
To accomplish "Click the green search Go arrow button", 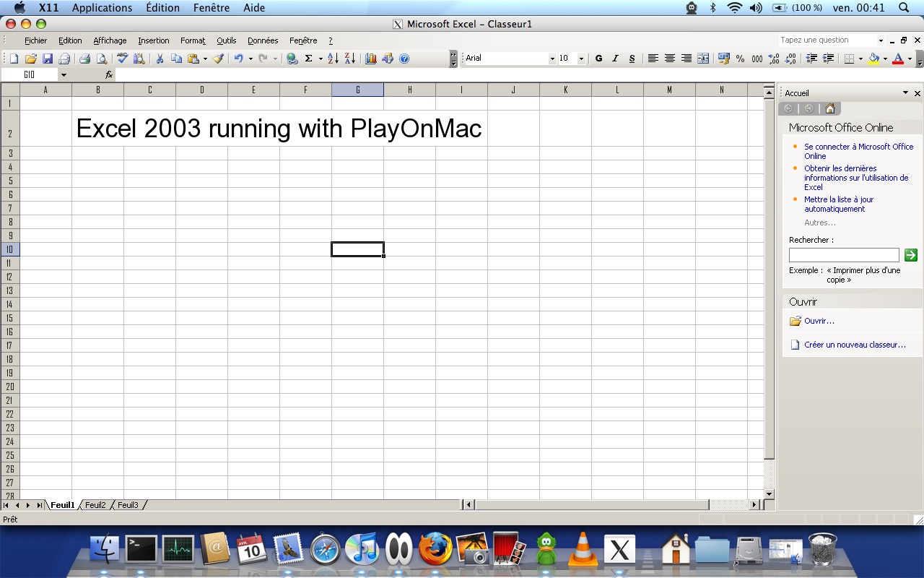I will pyautogui.click(x=911, y=255).
